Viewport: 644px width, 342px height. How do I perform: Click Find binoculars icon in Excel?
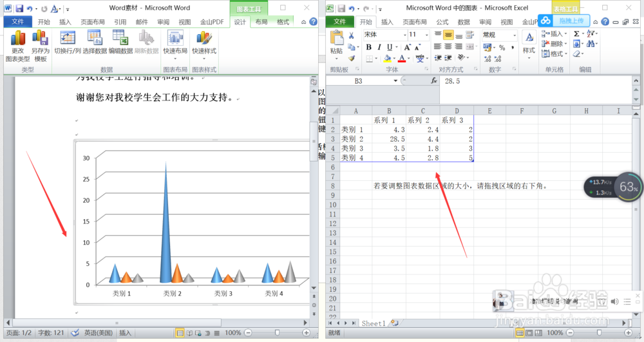[x=591, y=44]
